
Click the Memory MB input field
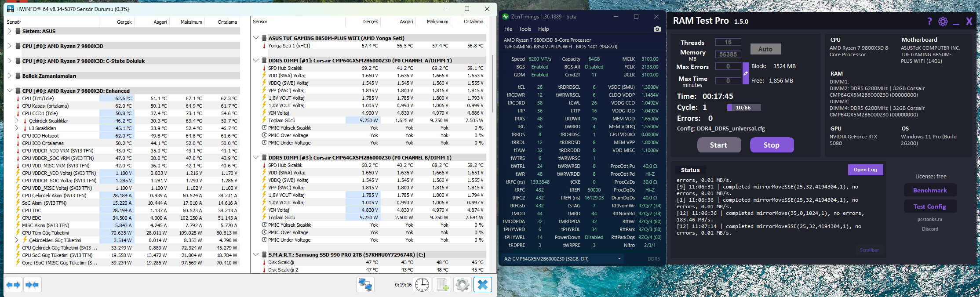[x=728, y=54]
